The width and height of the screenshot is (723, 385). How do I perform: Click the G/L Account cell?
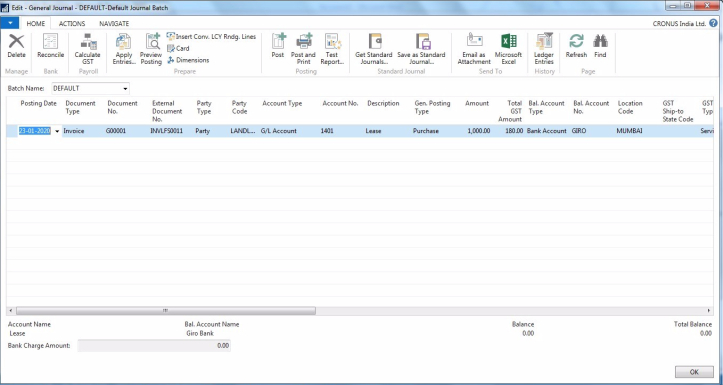(x=279, y=131)
